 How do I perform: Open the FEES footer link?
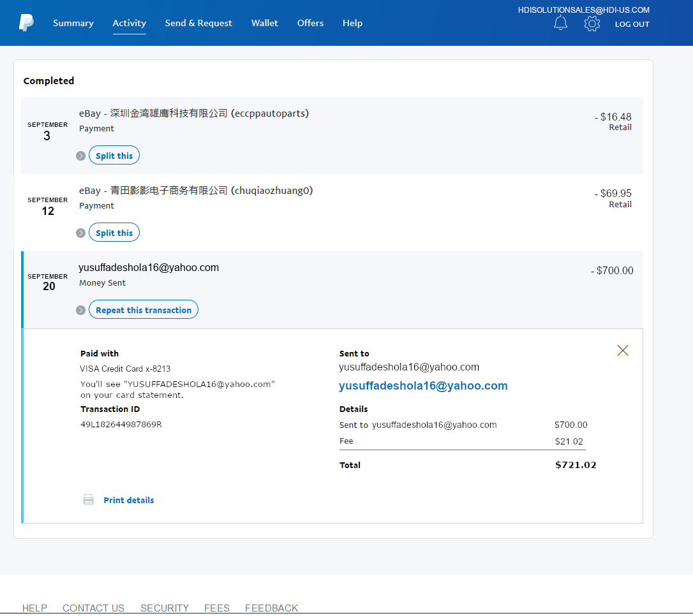[x=216, y=608]
